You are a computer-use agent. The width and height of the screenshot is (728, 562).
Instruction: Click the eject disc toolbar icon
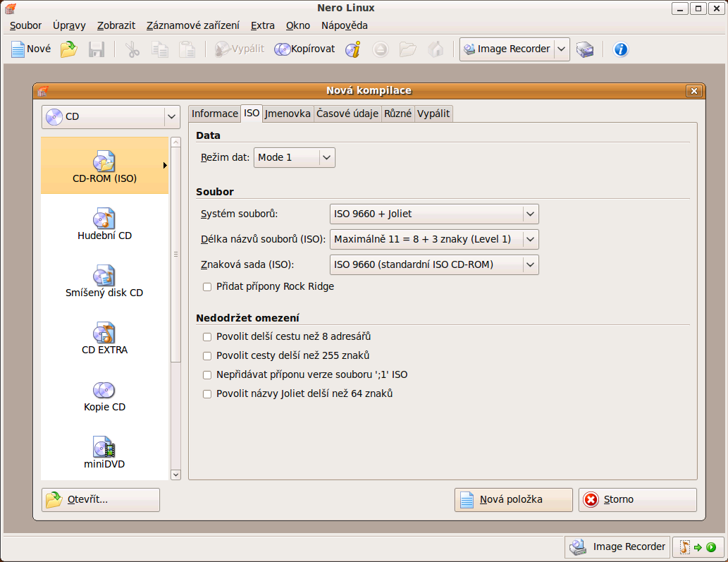381,49
